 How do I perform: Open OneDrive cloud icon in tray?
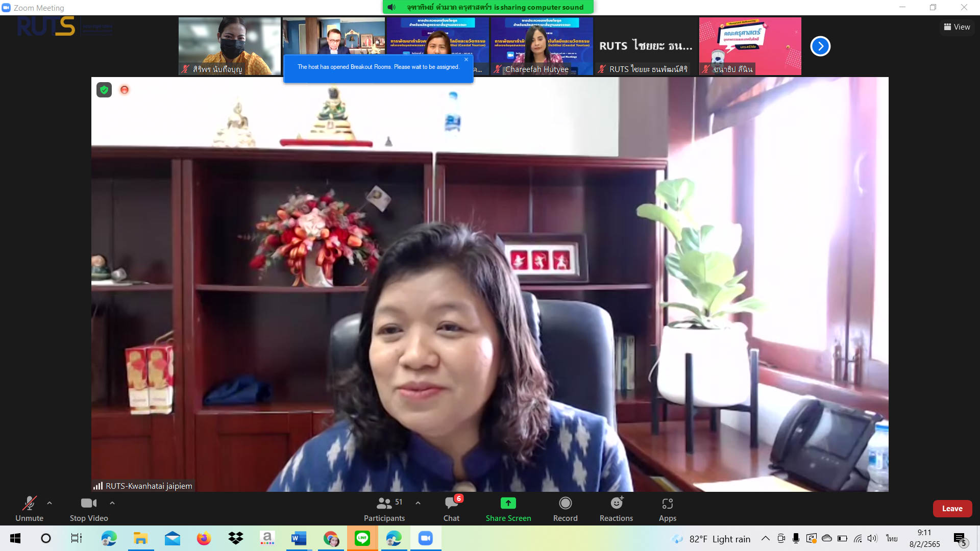[827, 538]
